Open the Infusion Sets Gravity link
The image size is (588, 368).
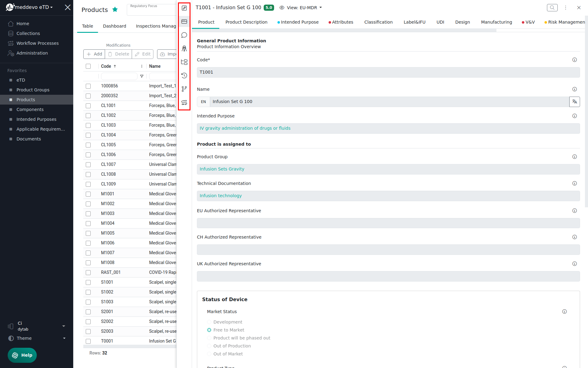222,169
